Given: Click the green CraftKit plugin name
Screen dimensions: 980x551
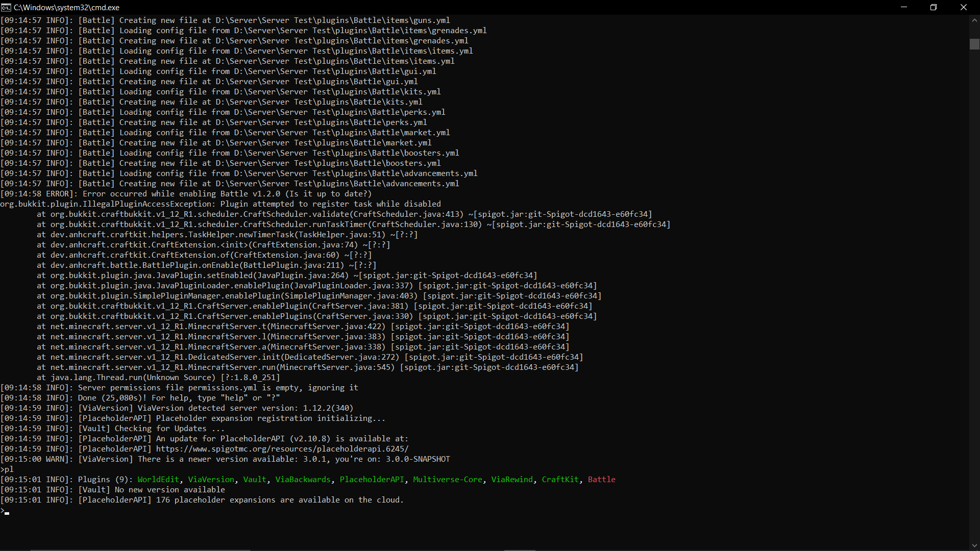Looking at the screenshot, I should coord(560,480).
